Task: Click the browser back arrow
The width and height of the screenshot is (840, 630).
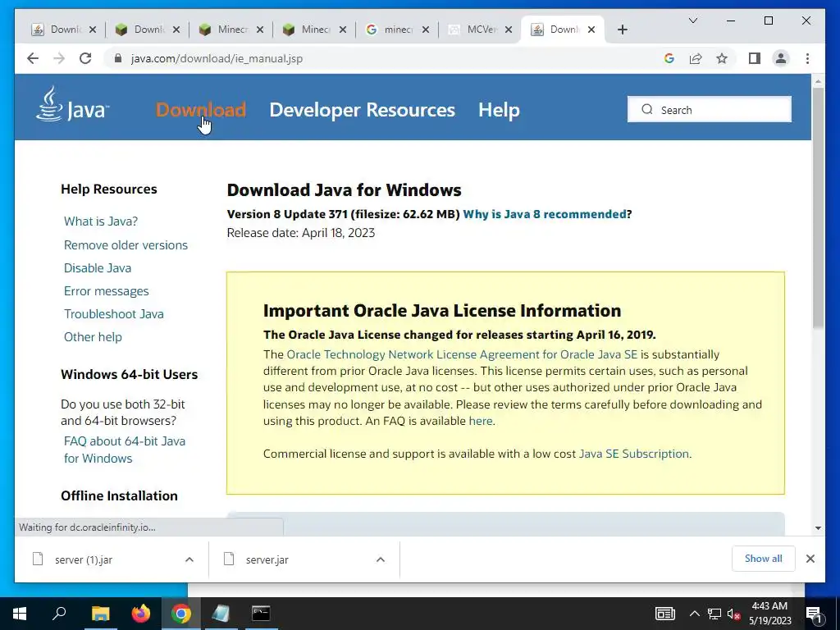Action: point(33,58)
